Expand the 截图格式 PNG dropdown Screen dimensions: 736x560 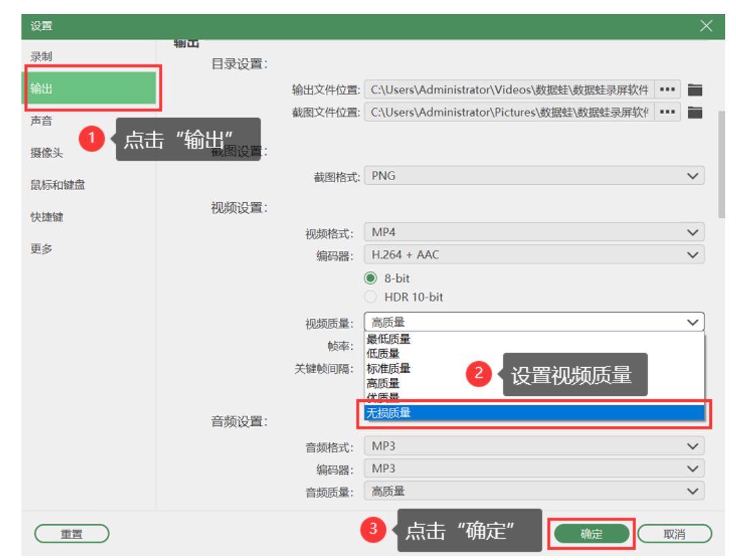pos(535,176)
